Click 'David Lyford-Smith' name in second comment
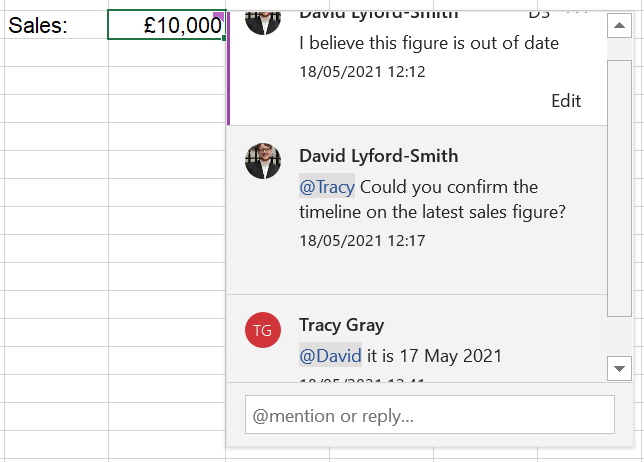Viewport: 644px width, 462px height. (x=378, y=156)
